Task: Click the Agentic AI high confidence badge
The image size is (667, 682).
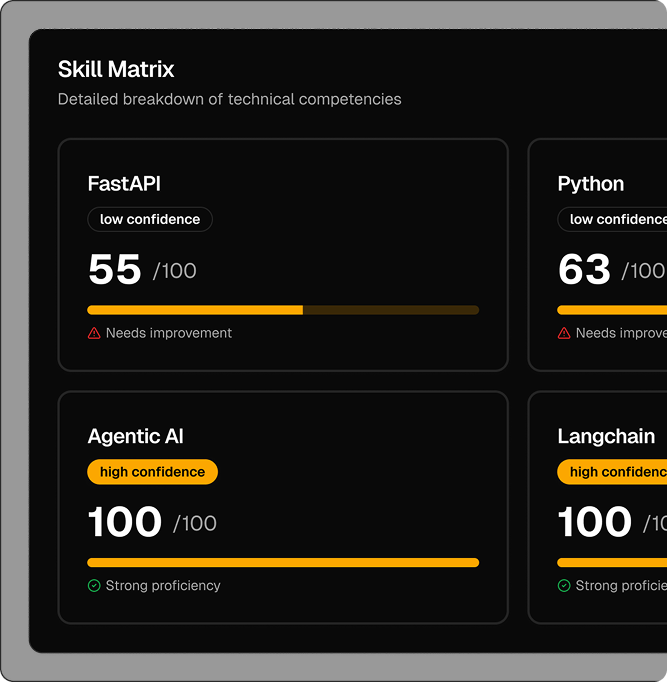Action: coord(153,472)
